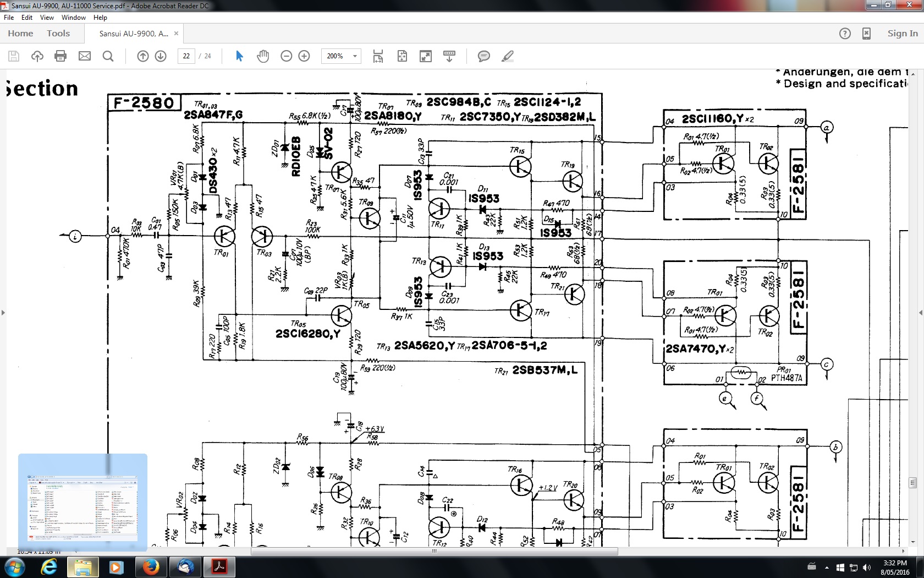Click the RD10EB zener diode label
924x578 pixels.
pos(296,156)
